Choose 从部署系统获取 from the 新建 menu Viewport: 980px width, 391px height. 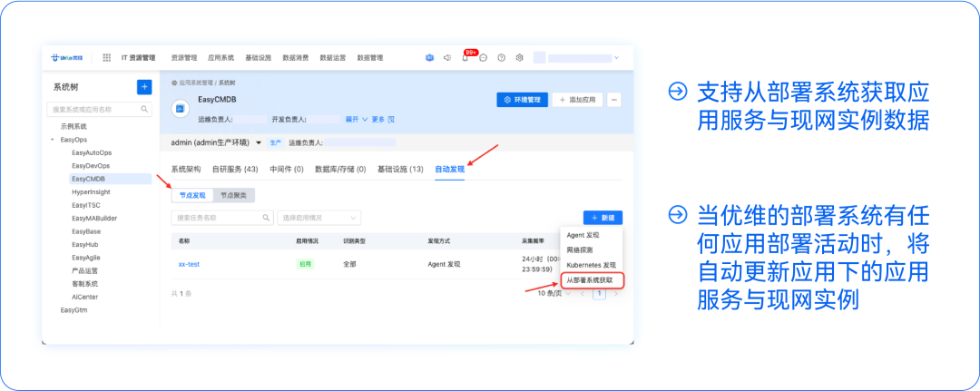[x=592, y=280]
